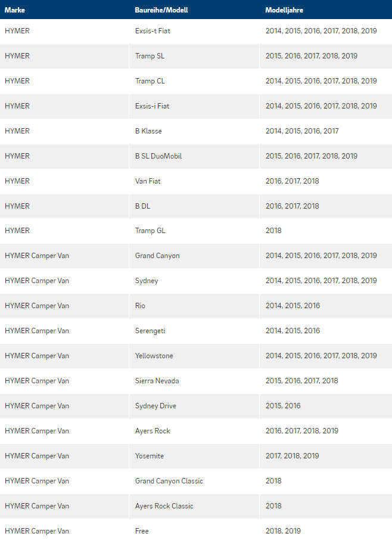The height and width of the screenshot is (543, 392).
Task: Click the Marke column header
Action: point(14,10)
